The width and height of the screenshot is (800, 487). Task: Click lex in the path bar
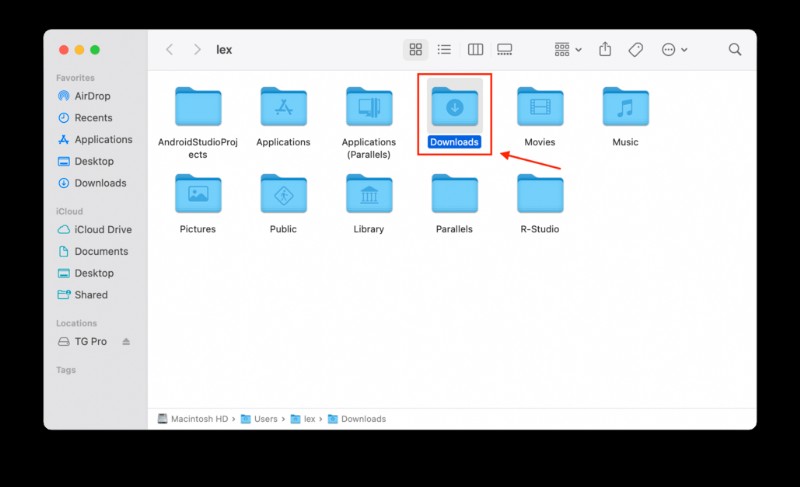pyautogui.click(x=303, y=419)
